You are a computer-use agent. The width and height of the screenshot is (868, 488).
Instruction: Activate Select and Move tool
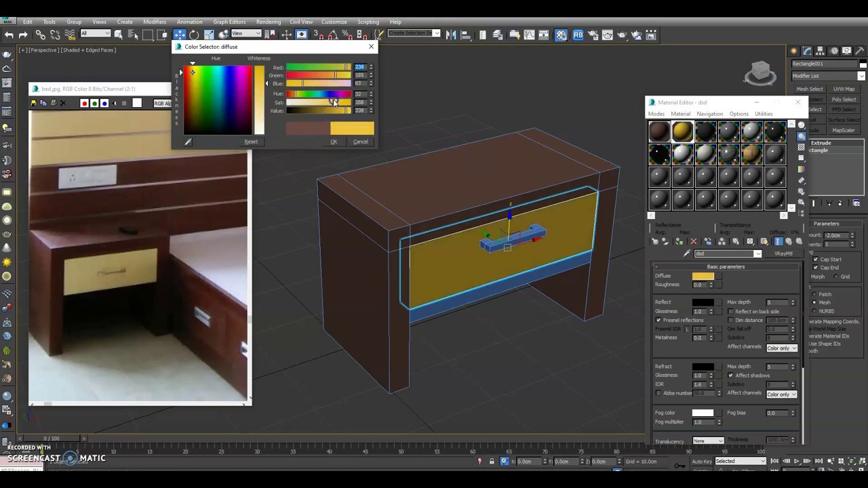click(180, 35)
